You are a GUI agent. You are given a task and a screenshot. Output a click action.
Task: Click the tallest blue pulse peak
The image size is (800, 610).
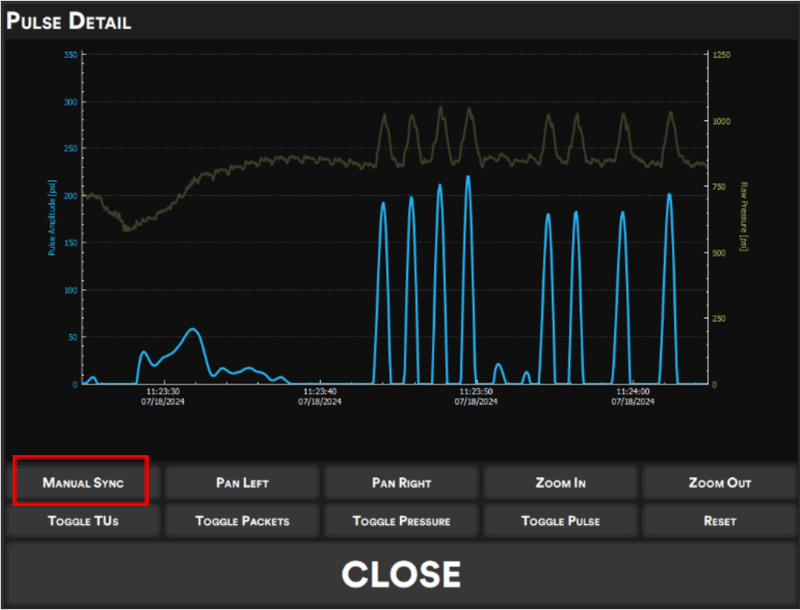468,179
